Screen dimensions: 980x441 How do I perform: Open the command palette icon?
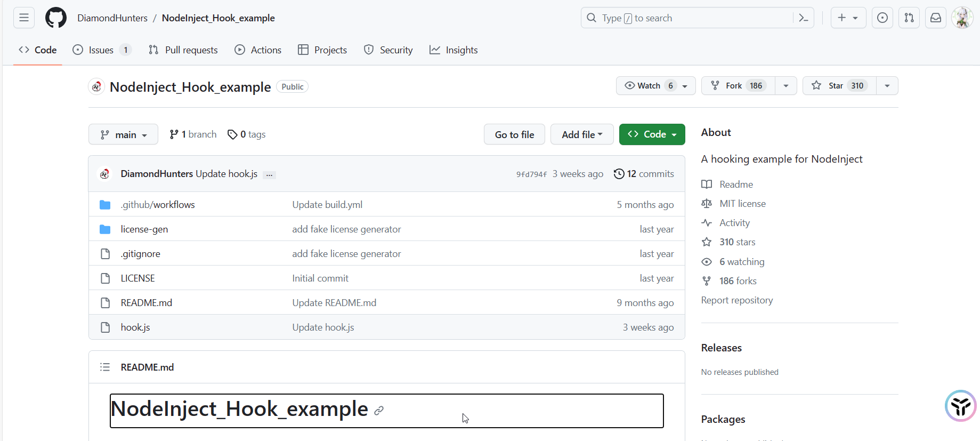[804, 18]
